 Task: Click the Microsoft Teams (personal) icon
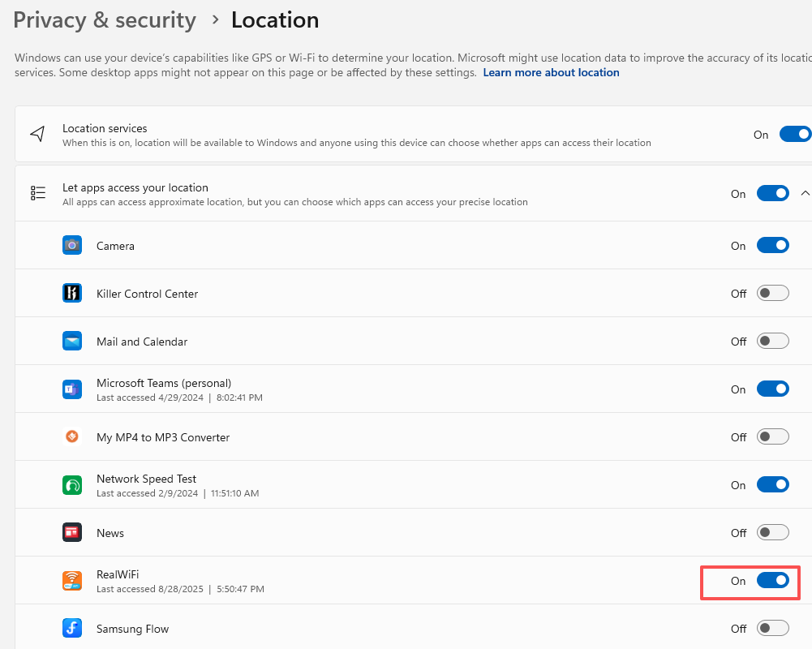click(72, 389)
